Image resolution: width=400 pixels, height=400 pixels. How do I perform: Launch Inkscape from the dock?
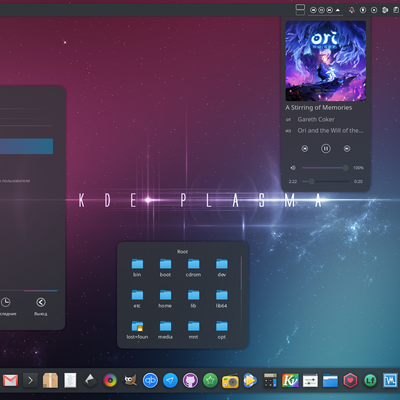point(90,380)
